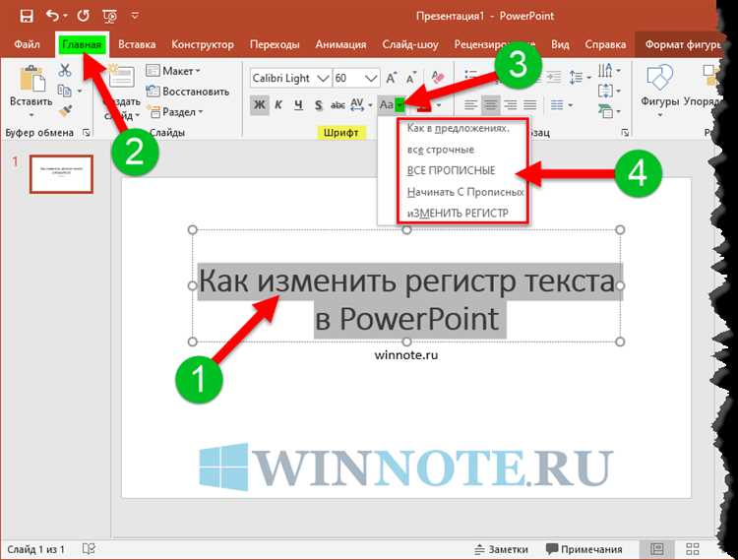Decrease font size with the smaller A
This screenshot has width=738, height=560.
[x=412, y=78]
